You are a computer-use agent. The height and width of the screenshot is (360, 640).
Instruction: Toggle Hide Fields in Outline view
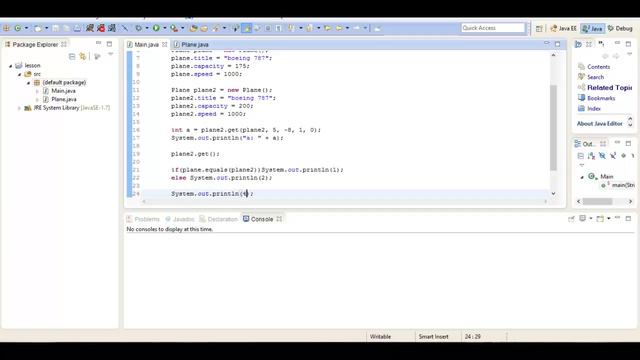point(602,156)
